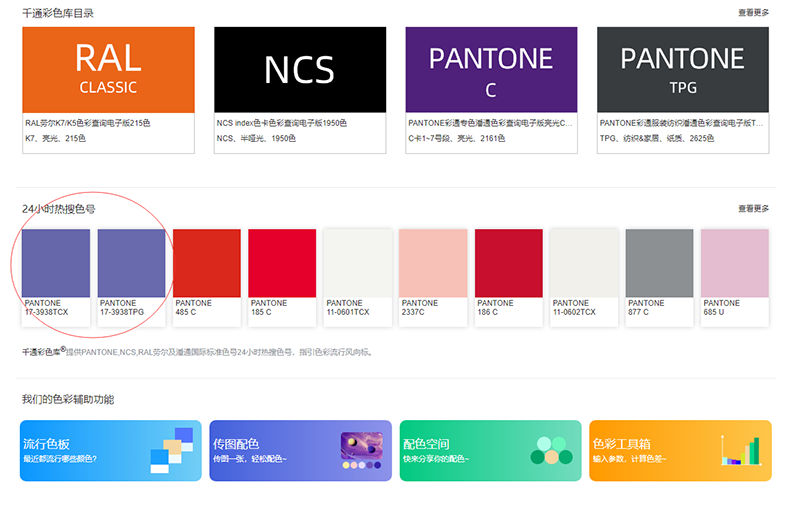The width and height of the screenshot is (800, 505).
Task: Select the PANTONE 185 C swatch
Action: click(282, 263)
